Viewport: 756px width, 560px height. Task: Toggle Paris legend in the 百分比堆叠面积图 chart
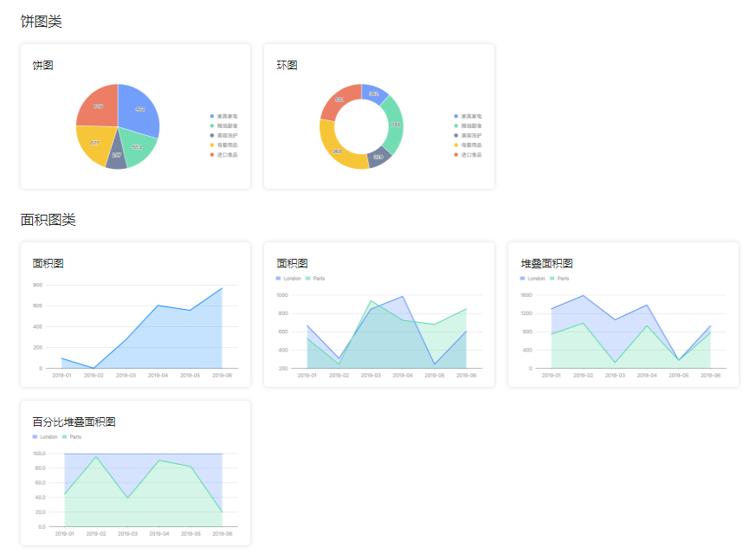point(72,437)
